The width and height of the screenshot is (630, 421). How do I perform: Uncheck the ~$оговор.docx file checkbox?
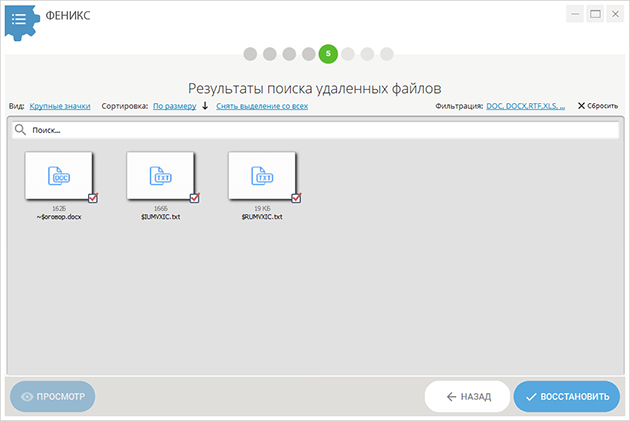coord(93,198)
